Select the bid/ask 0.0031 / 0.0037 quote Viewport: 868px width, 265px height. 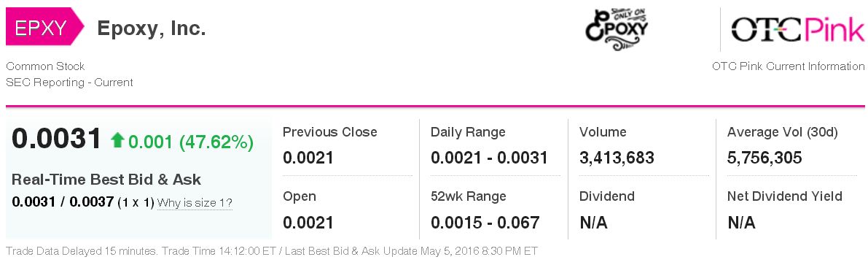(x=63, y=202)
